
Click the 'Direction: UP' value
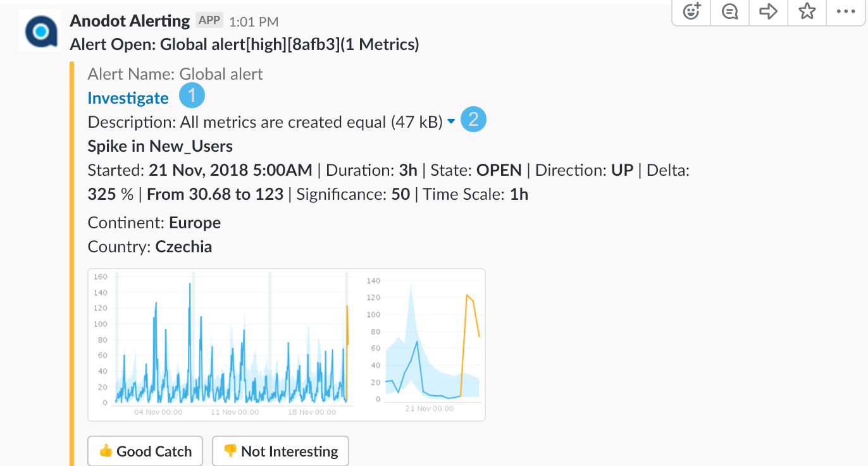coord(585,170)
